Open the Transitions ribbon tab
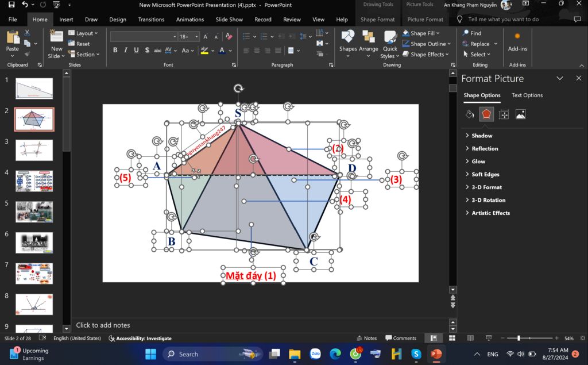This screenshot has height=365, width=588. 151,20
